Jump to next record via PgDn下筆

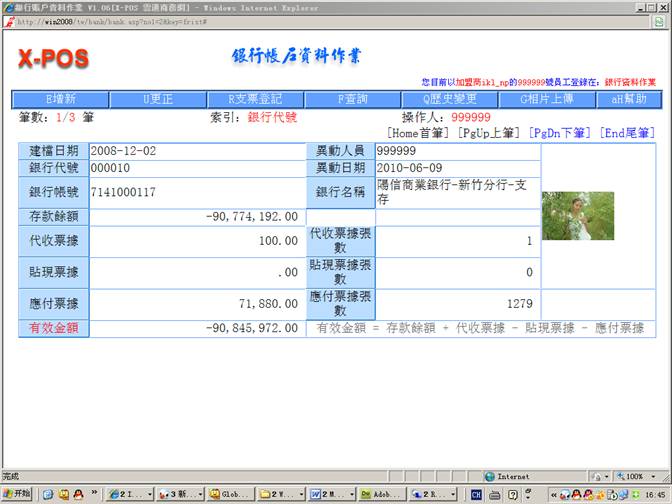point(559,132)
